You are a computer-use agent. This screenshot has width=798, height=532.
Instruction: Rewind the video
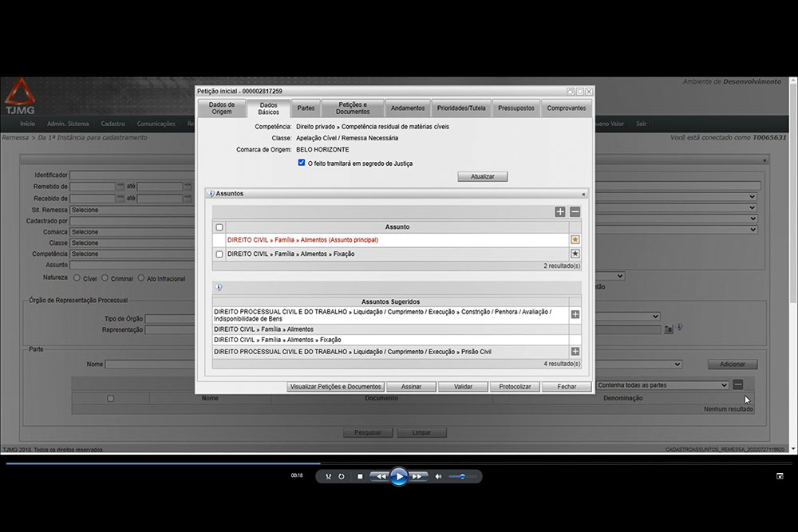[380, 476]
